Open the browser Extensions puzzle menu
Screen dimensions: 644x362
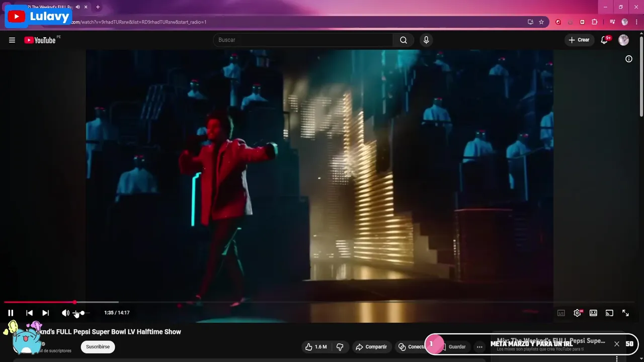(594, 22)
